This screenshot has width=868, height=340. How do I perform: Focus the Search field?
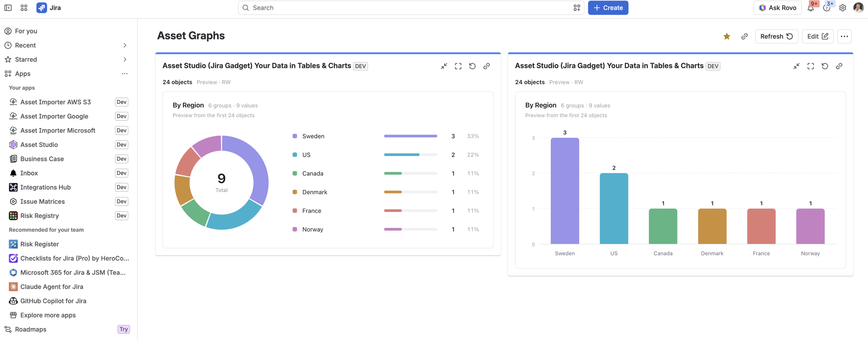tap(411, 8)
